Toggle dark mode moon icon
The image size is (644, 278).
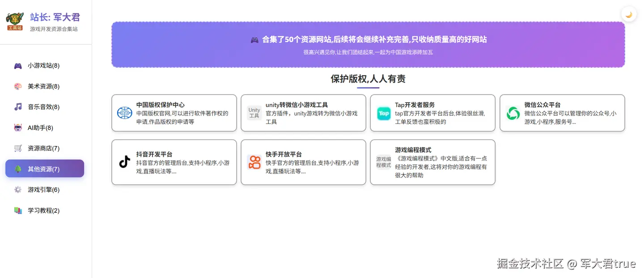(629, 14)
